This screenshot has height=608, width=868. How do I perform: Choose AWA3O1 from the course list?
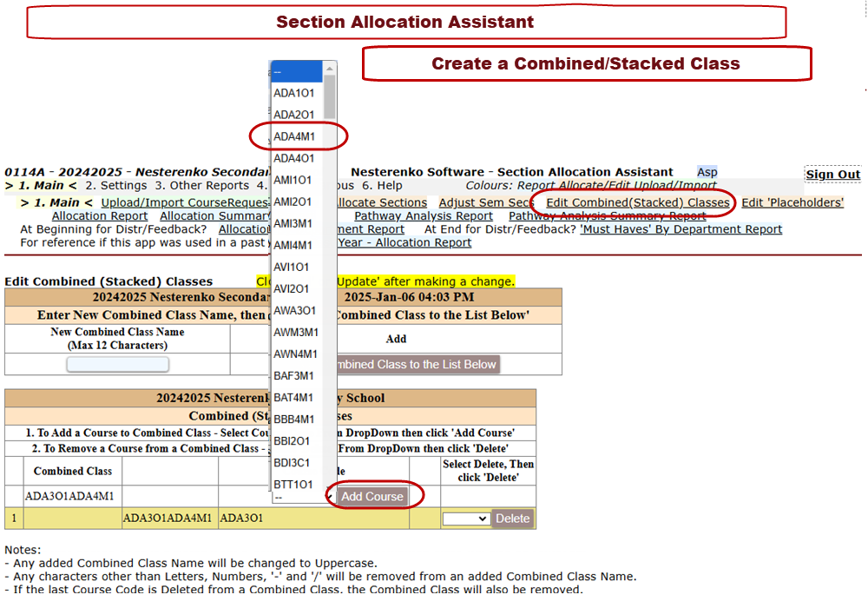(294, 310)
